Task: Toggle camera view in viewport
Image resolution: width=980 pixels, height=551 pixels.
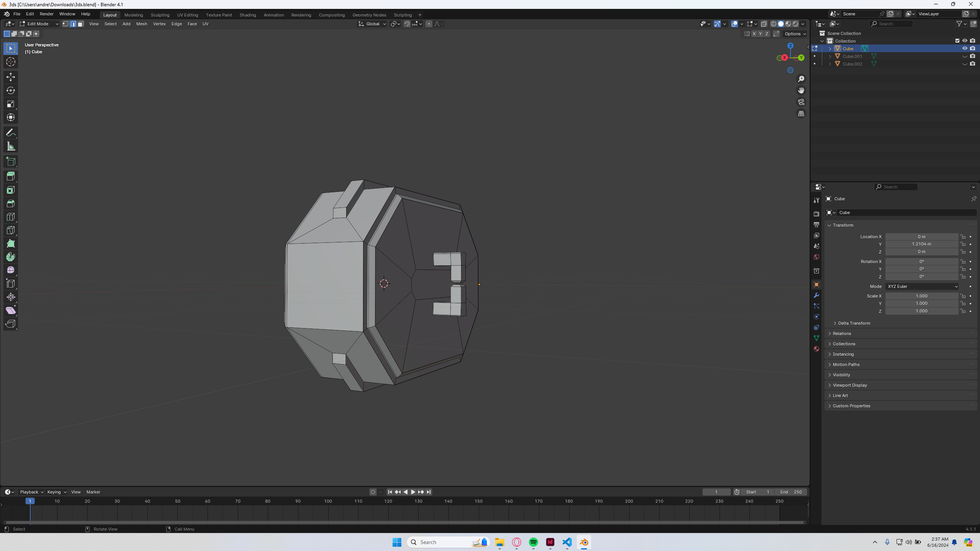Action: [801, 102]
